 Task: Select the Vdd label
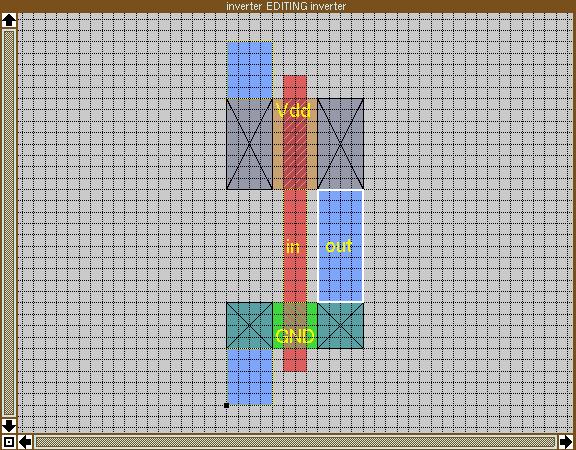[294, 110]
